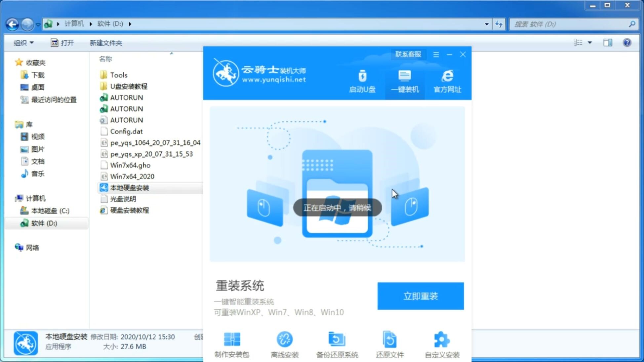Screen dimensions: 644x362
Task: Select Win7x64_2020 file in explorer
Action: [132, 176]
